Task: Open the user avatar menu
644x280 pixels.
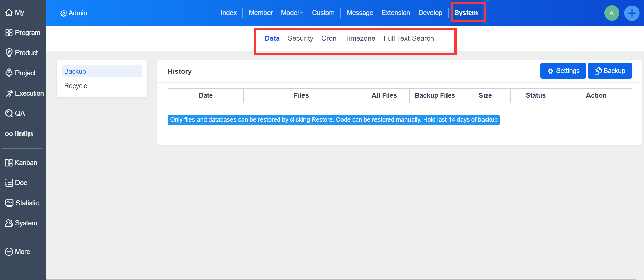Action: tap(611, 13)
